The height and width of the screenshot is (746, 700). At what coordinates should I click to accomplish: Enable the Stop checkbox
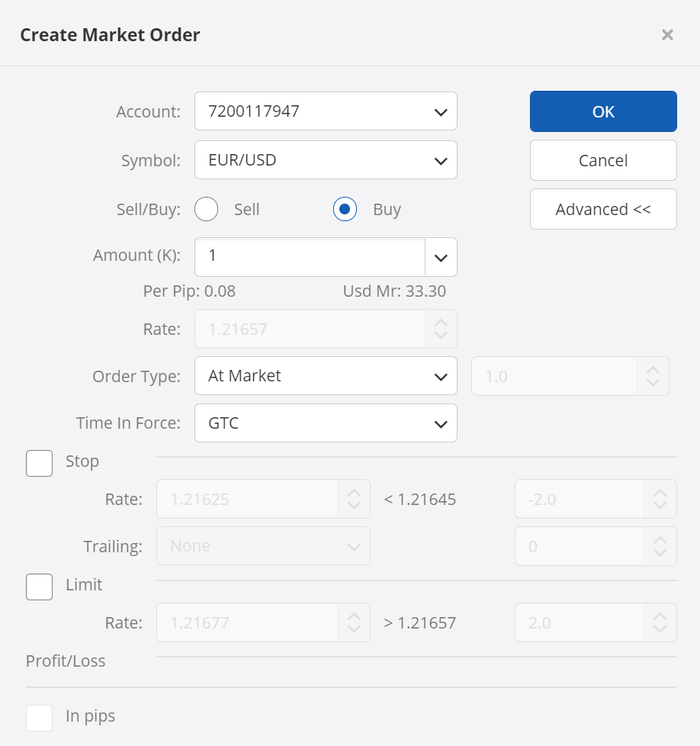(x=39, y=462)
